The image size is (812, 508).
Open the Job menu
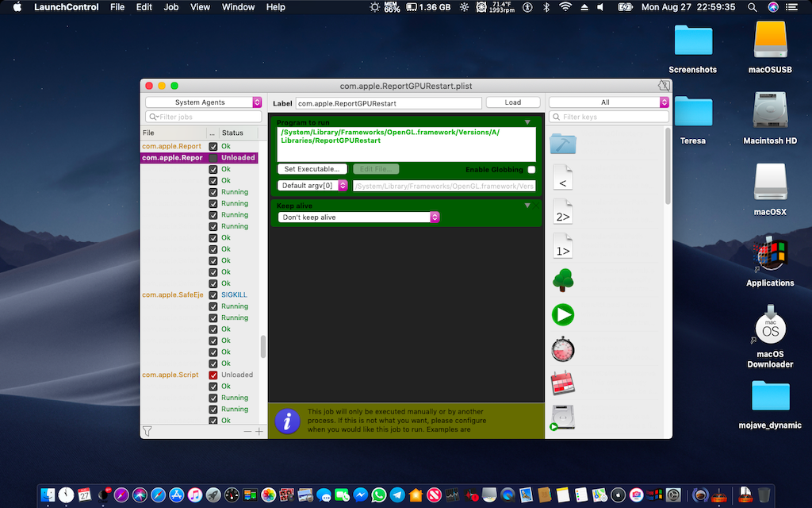click(171, 7)
